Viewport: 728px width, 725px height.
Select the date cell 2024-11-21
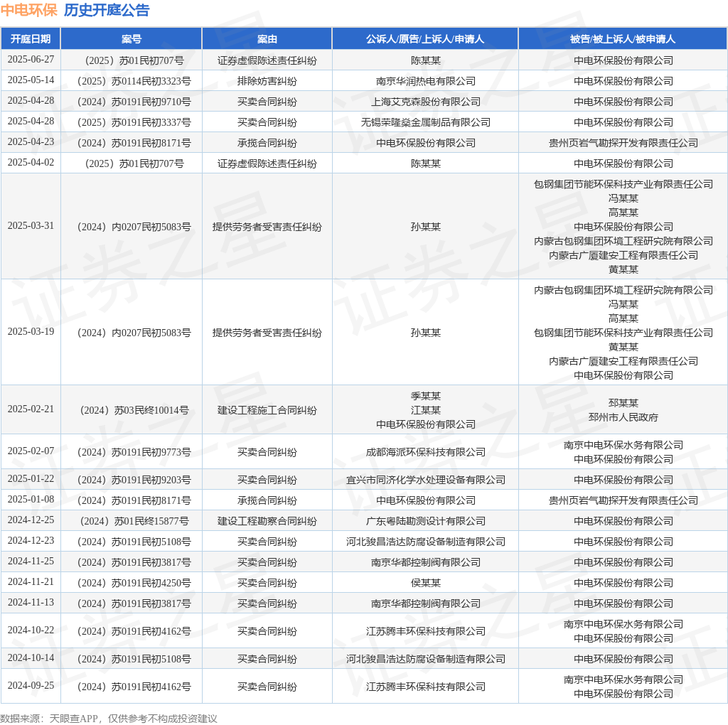[31, 581]
